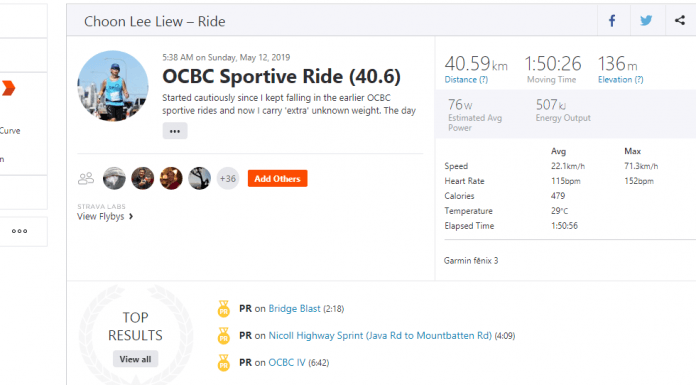
Task: Click the group of people icon
Action: pos(86,179)
